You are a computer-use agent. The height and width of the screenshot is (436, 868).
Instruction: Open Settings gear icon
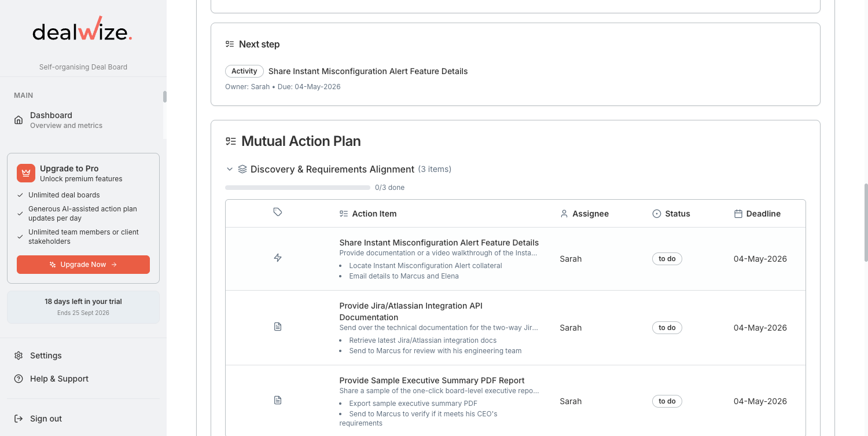tap(19, 356)
